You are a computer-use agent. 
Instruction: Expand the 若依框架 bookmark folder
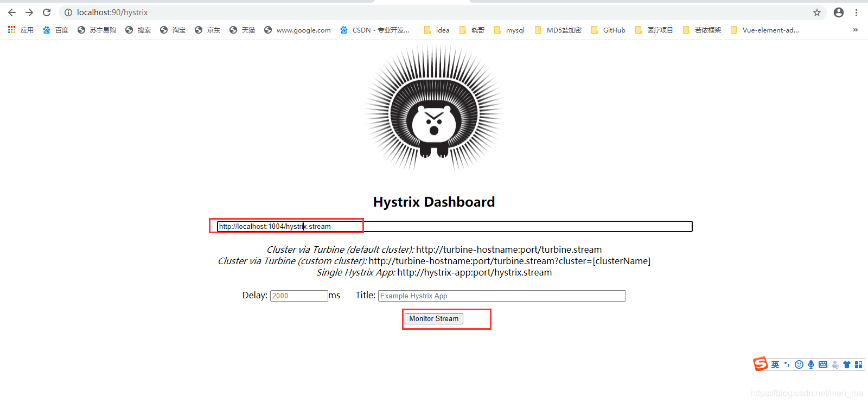click(x=701, y=30)
